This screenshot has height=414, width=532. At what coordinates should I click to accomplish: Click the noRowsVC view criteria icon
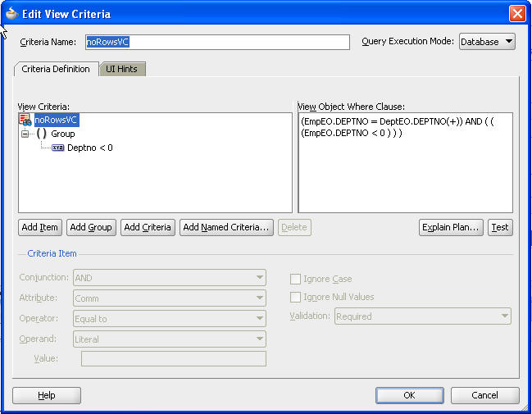[25, 120]
